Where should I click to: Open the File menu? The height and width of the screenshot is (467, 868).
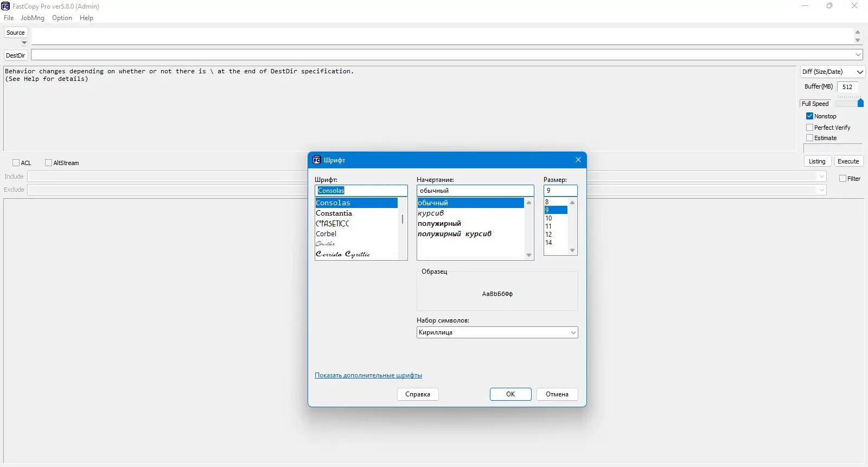(x=9, y=18)
